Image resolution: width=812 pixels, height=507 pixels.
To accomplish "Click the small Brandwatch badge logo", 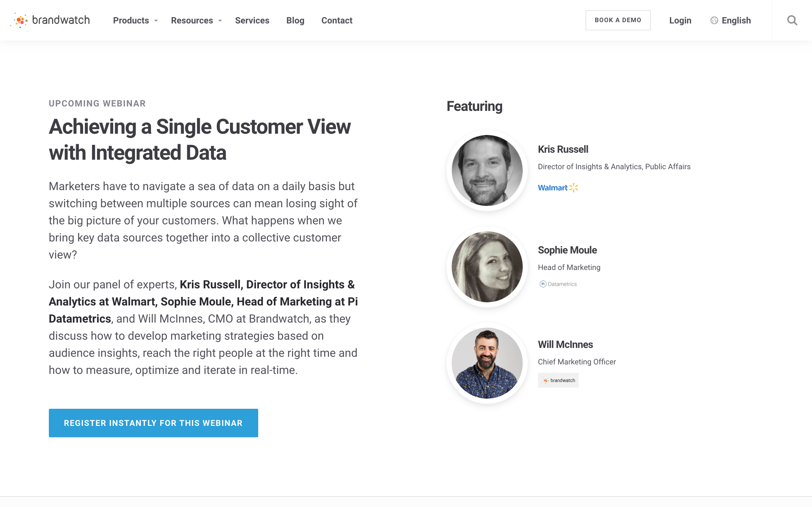I will [558, 380].
